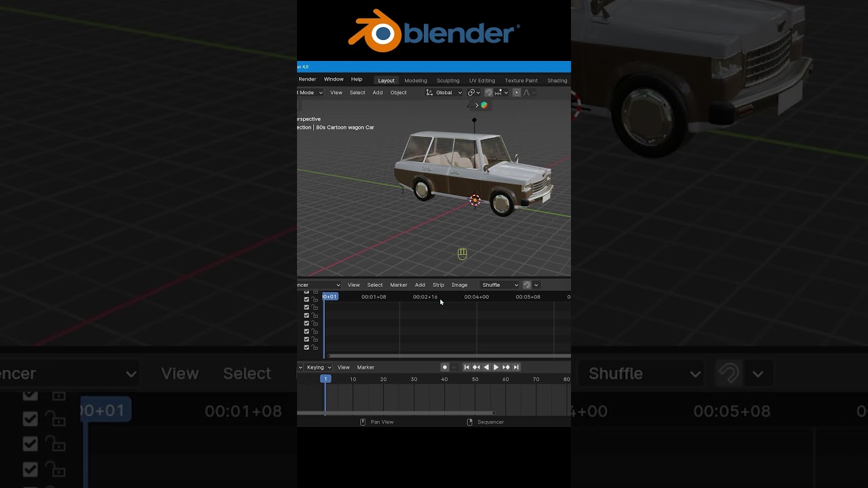The image size is (868, 488).
Task: Jump to the last frame of playback
Action: pyautogui.click(x=516, y=367)
